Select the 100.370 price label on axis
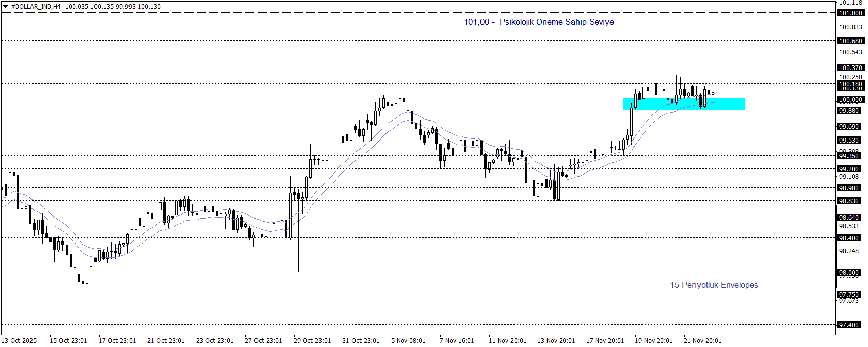The image size is (868, 347). point(850,68)
